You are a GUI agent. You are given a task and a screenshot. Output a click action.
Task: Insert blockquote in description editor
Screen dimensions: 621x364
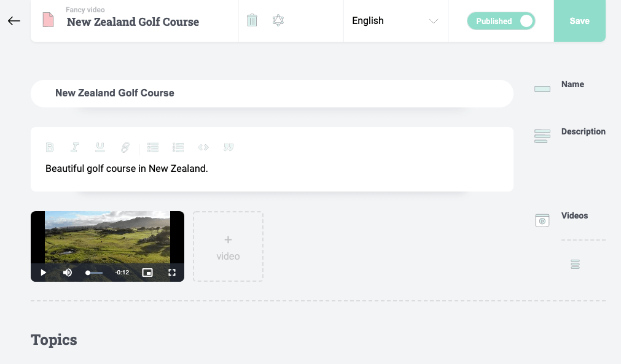coord(228,147)
